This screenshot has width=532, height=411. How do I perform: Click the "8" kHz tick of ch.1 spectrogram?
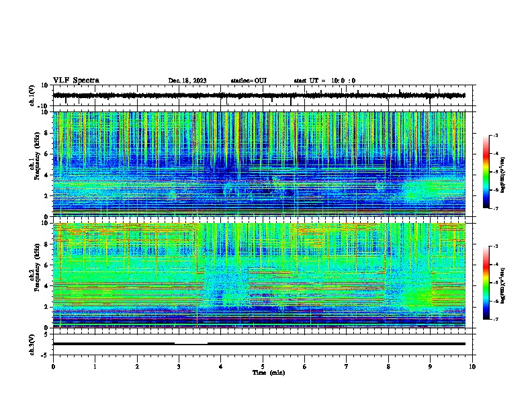(47, 133)
